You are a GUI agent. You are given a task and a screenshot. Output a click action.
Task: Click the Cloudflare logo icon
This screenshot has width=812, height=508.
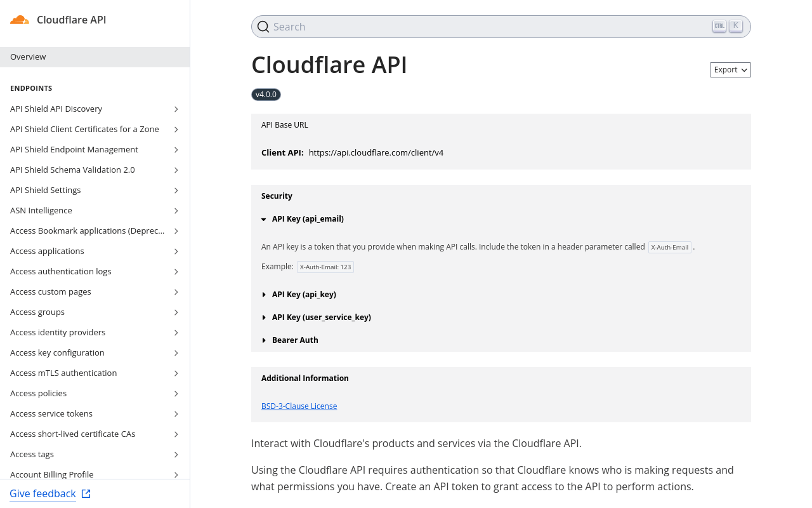point(20,20)
